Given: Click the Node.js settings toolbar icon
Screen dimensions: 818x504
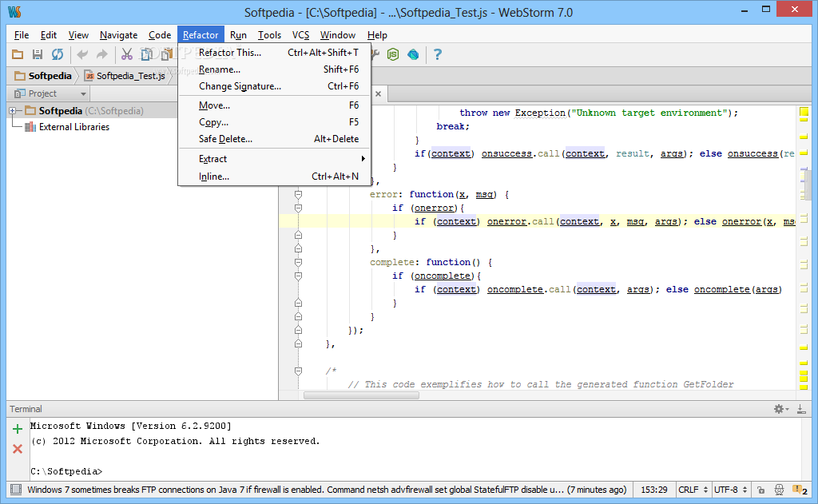Looking at the screenshot, I should tap(393, 54).
